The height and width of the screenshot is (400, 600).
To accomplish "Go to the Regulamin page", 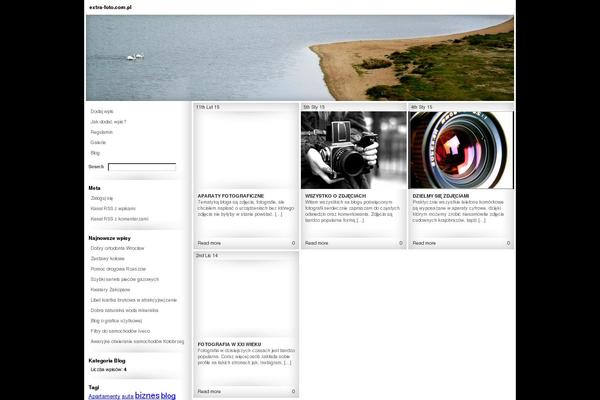I will tap(101, 132).
